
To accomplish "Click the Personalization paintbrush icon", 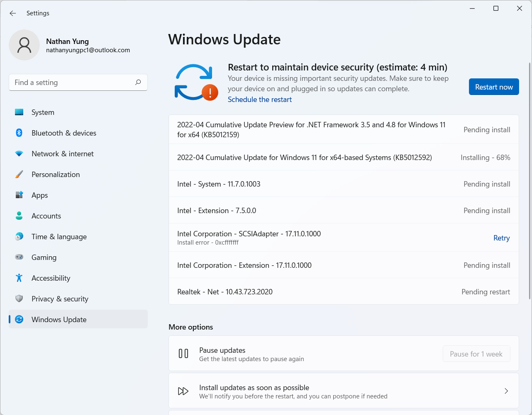I will [x=19, y=174].
